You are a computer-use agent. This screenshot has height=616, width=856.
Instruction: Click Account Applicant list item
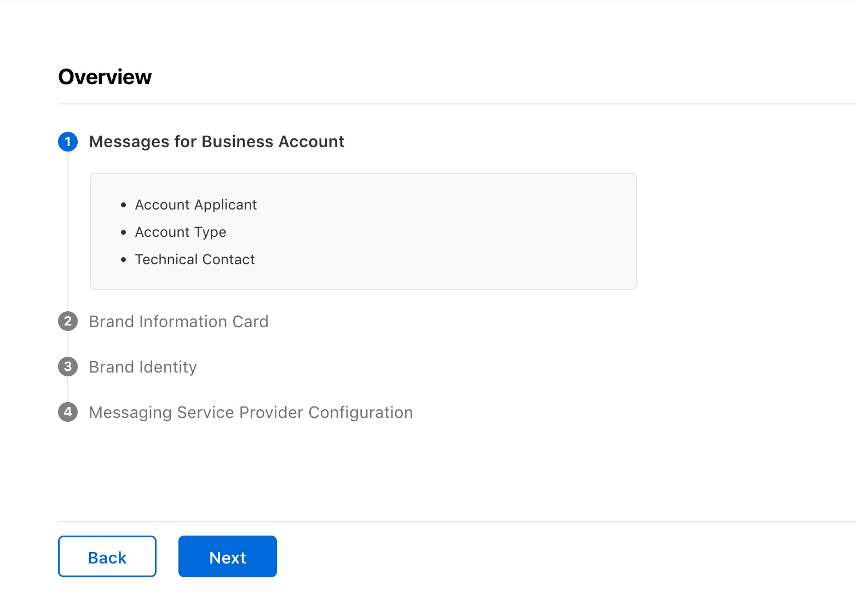point(196,205)
